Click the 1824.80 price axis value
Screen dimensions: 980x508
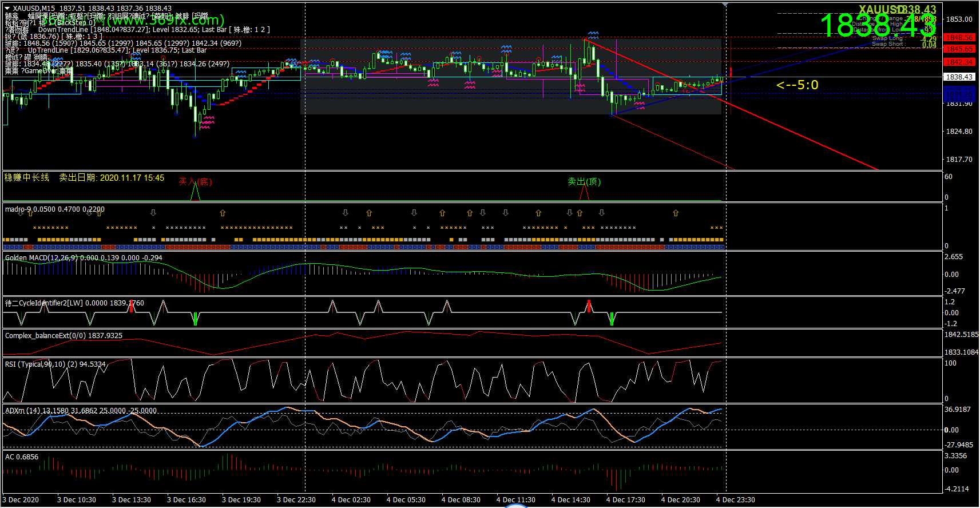(x=959, y=131)
